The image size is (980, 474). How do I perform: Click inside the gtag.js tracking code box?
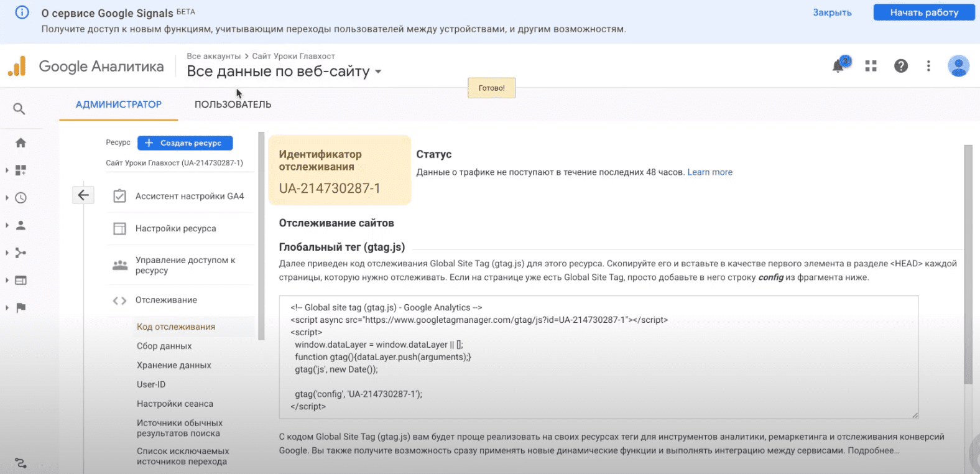tap(598, 357)
